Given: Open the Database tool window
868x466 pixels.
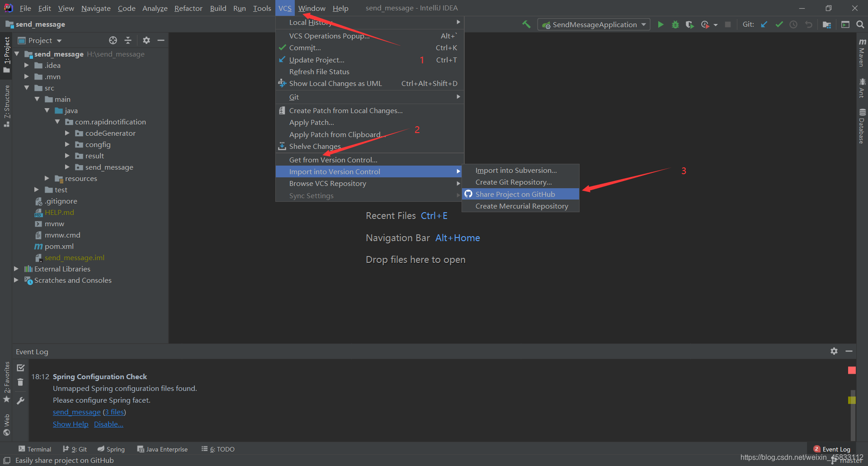Looking at the screenshot, I should [x=862, y=126].
